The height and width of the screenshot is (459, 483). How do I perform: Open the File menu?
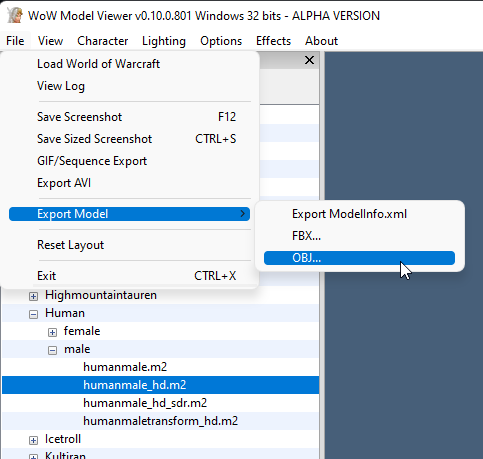click(15, 41)
